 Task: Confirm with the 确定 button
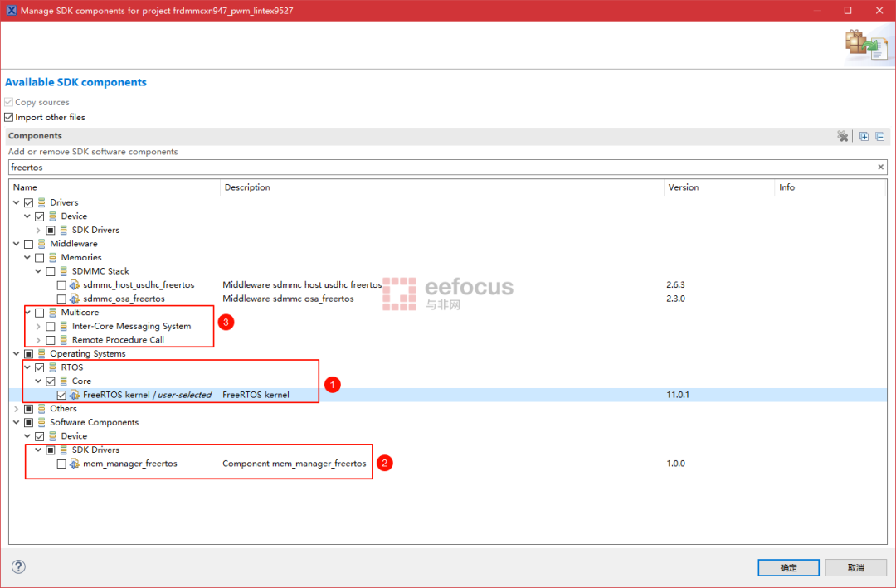pos(789,567)
